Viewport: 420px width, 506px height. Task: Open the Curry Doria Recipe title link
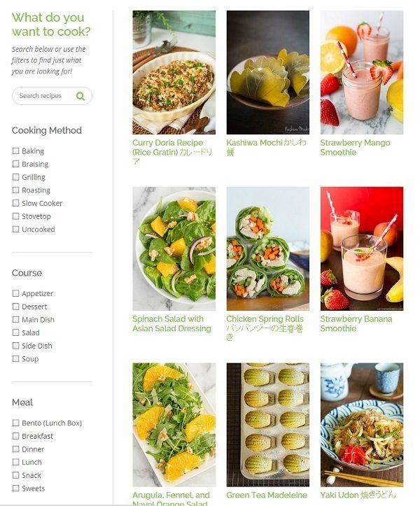tap(172, 152)
